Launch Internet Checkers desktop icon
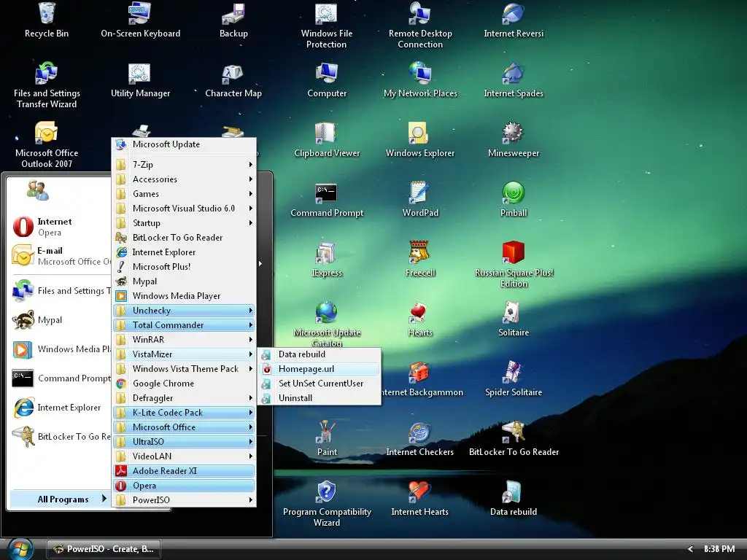747x560 pixels. click(x=420, y=438)
